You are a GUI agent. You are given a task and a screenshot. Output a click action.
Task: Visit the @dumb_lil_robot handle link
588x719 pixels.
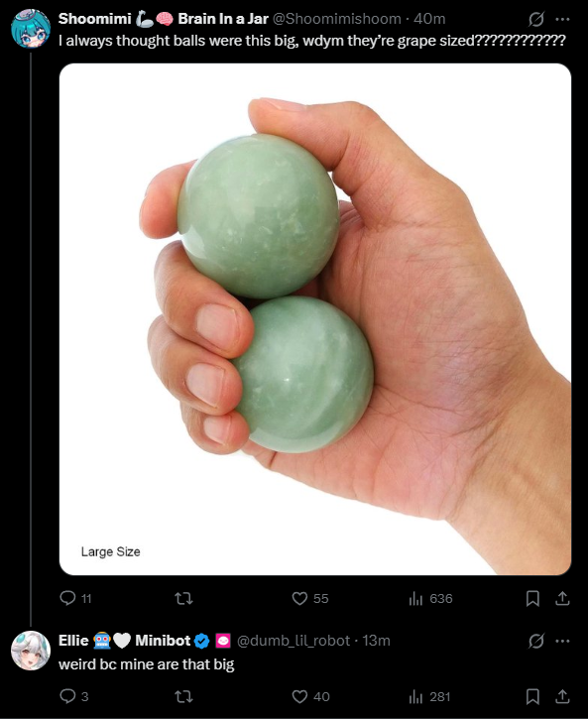294,641
